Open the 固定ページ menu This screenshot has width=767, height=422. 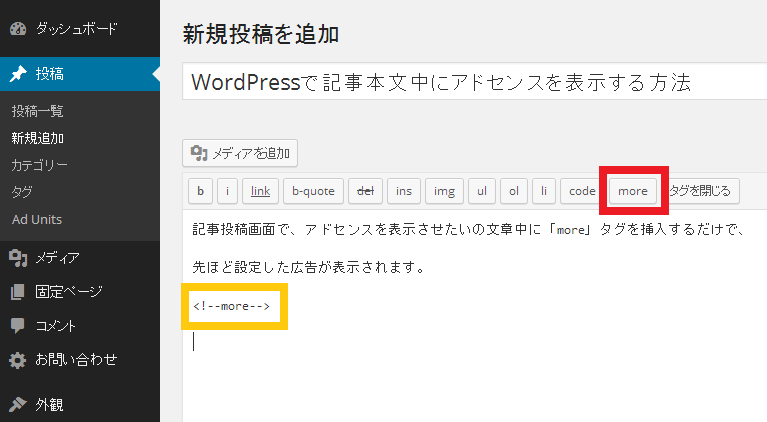[x=80, y=292]
